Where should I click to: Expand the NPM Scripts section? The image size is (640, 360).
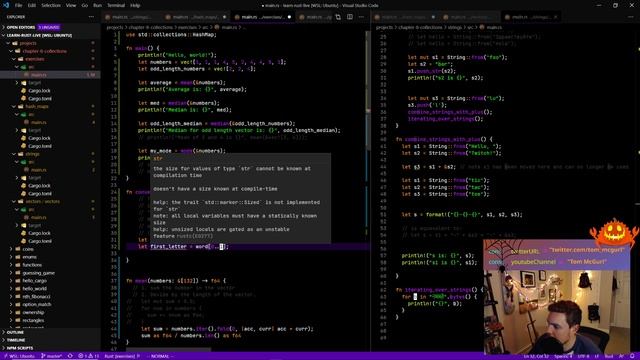[50, 348]
